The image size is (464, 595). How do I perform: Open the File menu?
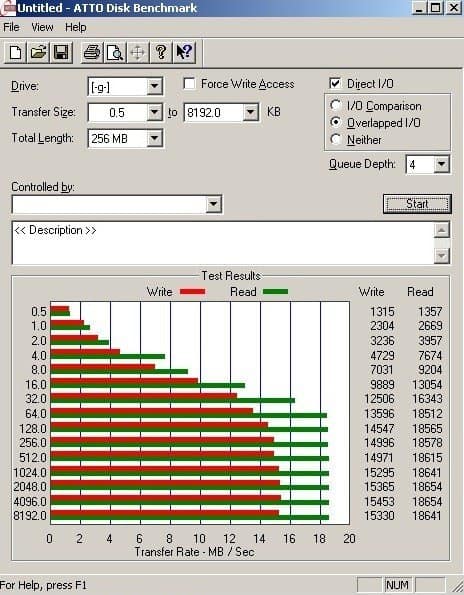pos(11,27)
